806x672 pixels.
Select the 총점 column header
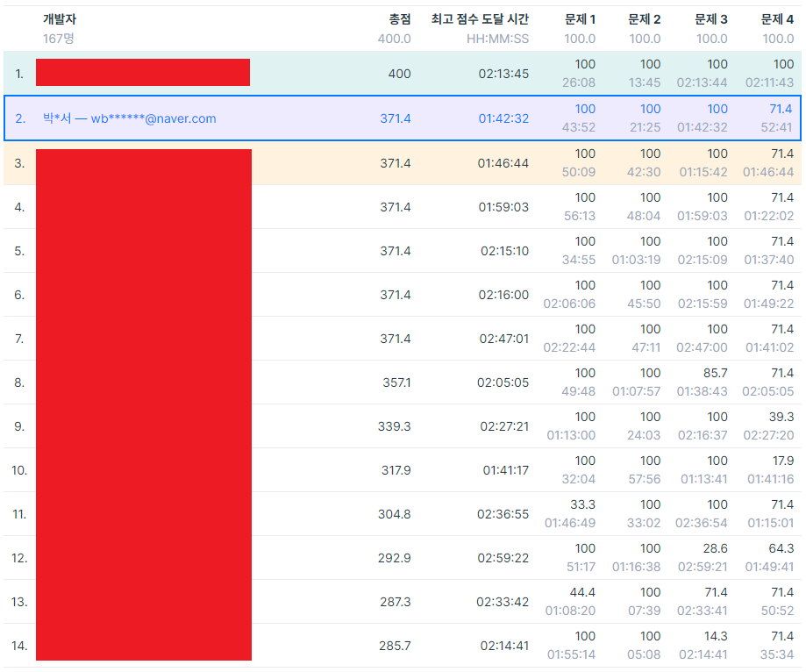pos(399,19)
